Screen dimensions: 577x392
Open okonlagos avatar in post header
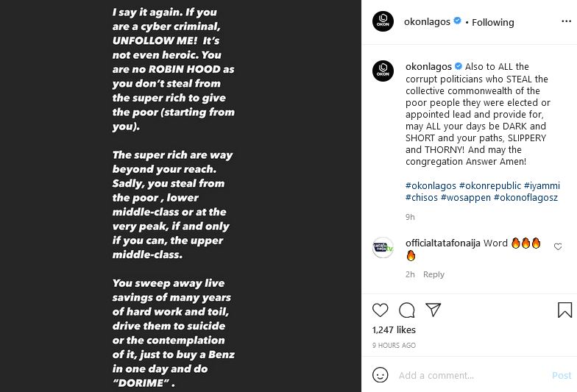point(383,22)
